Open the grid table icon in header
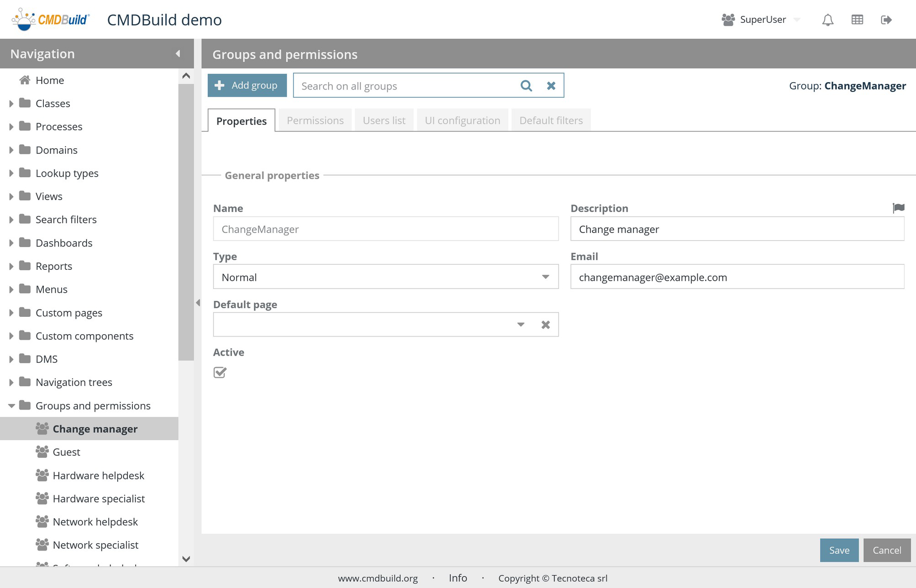The image size is (916, 588). (x=857, y=20)
